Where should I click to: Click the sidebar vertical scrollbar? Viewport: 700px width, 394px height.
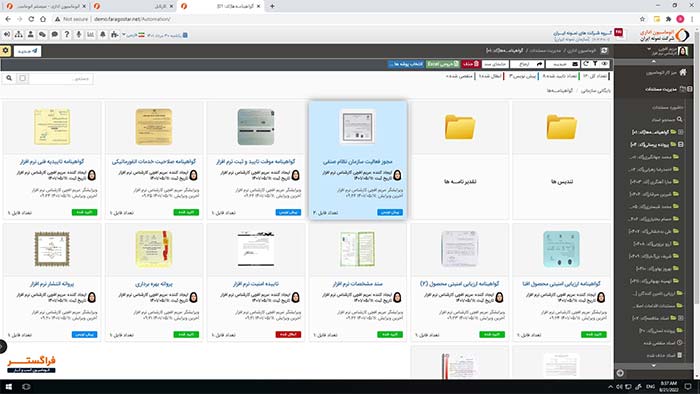point(696,170)
